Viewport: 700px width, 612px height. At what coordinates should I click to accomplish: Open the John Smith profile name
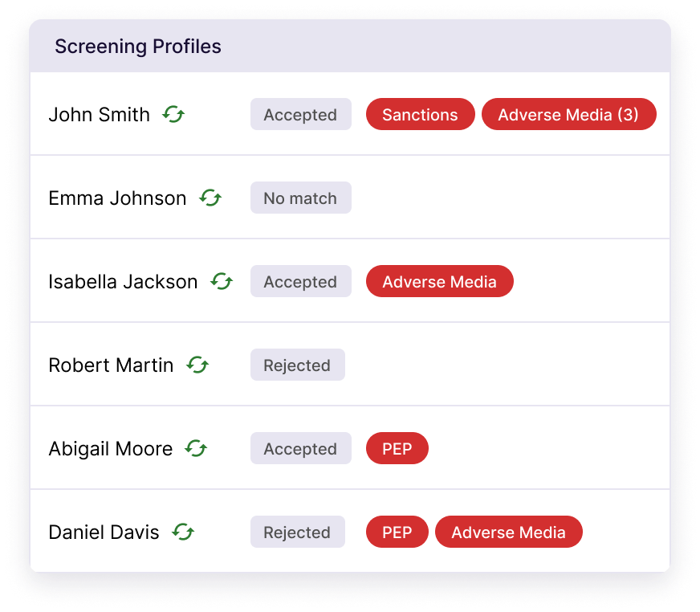pos(99,115)
